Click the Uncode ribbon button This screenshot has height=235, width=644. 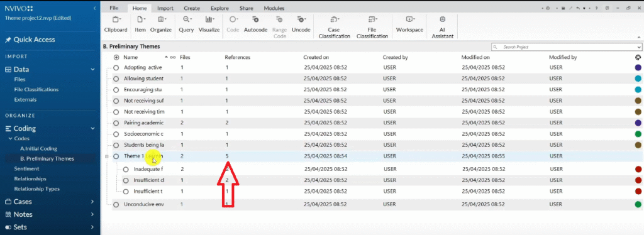[301, 25]
